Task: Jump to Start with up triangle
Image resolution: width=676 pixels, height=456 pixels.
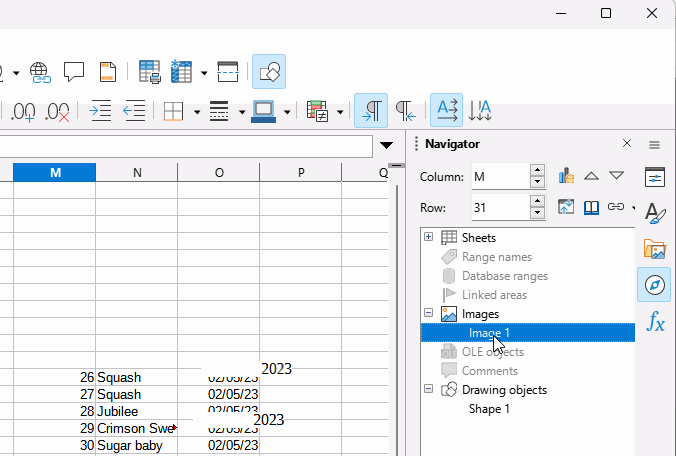Action: tap(591, 176)
